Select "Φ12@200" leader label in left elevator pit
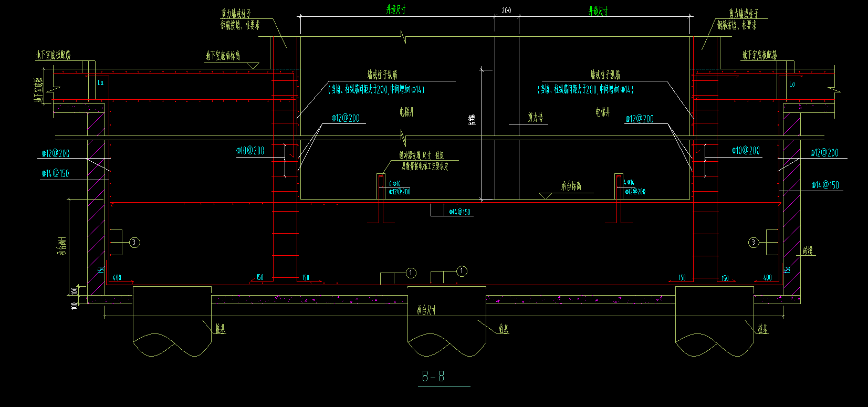The height and width of the screenshot is (407, 868). [346, 118]
